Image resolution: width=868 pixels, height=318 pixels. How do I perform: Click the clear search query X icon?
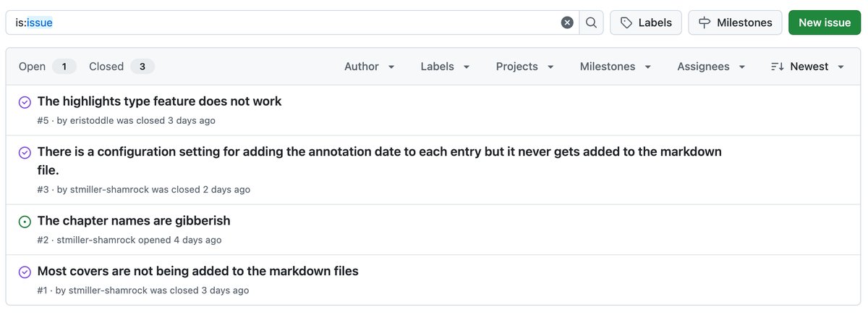567,22
